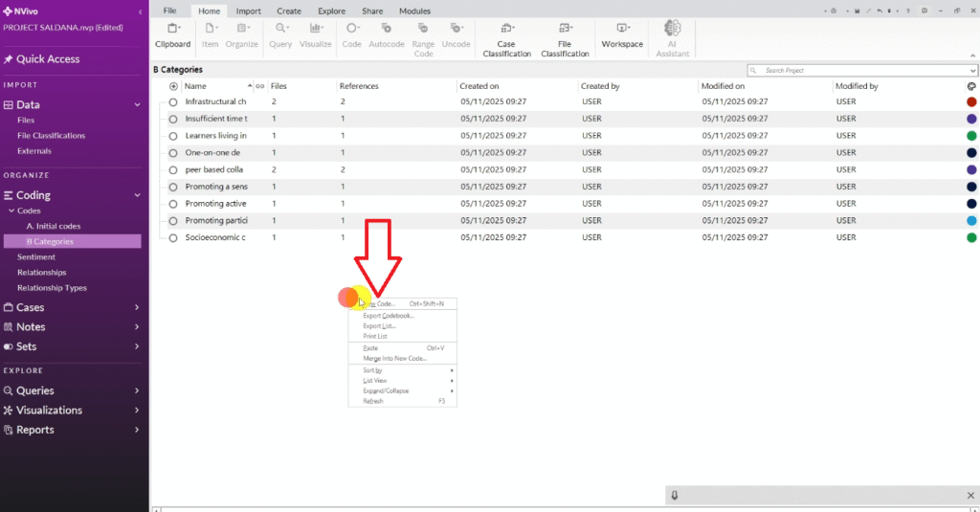Click the color palette column header icon
The height and width of the screenshot is (512, 980).
click(971, 86)
